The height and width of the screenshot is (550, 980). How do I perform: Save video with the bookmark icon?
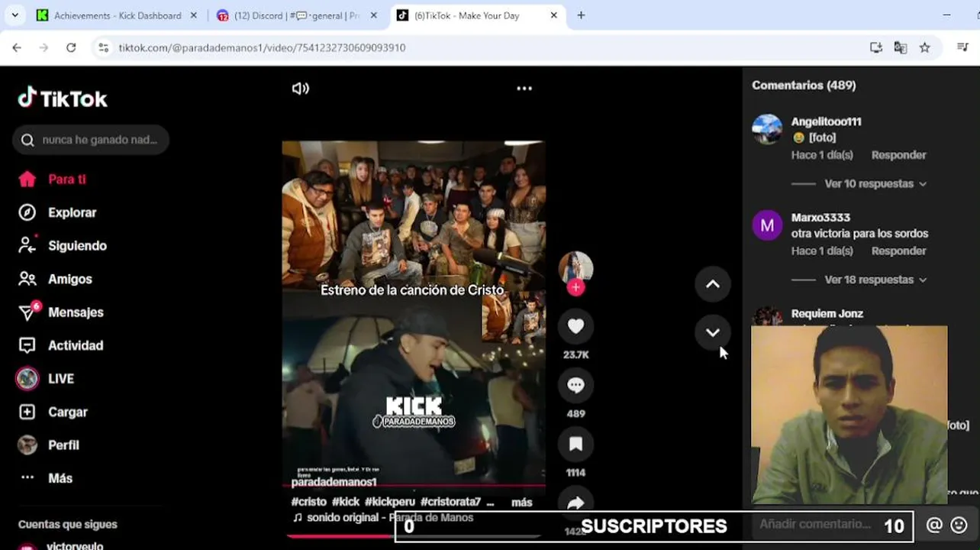coord(575,444)
